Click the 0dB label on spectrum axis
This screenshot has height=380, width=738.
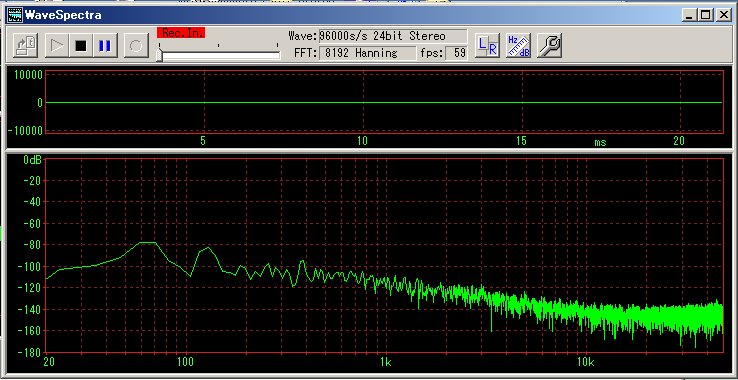coord(32,160)
